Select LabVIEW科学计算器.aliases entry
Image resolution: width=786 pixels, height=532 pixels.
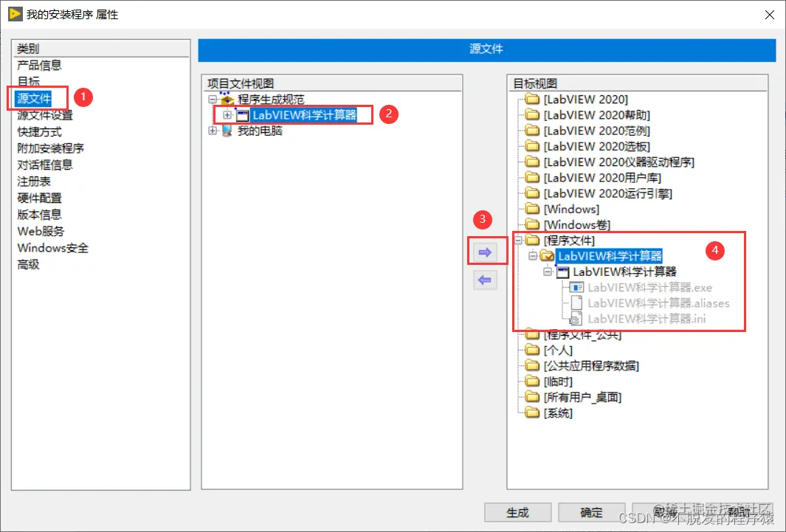coord(658,303)
